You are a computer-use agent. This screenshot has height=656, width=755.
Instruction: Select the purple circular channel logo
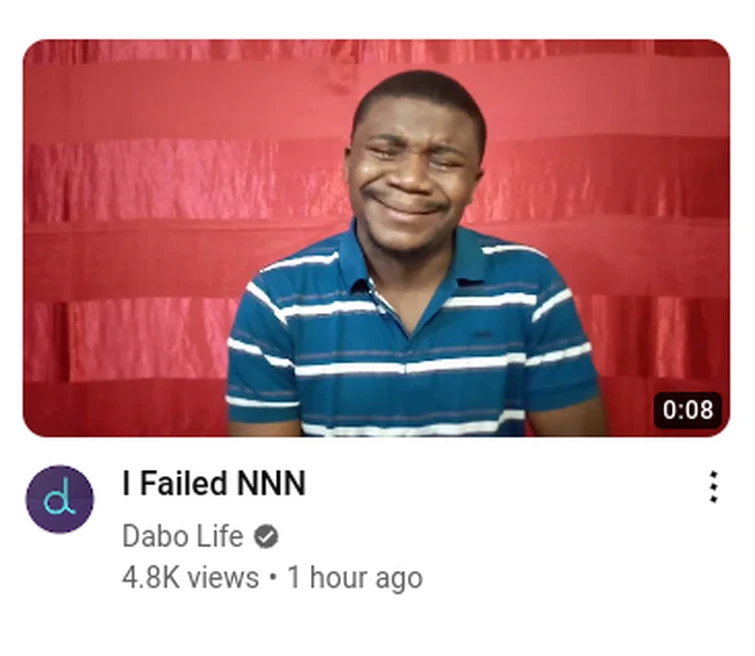59,499
